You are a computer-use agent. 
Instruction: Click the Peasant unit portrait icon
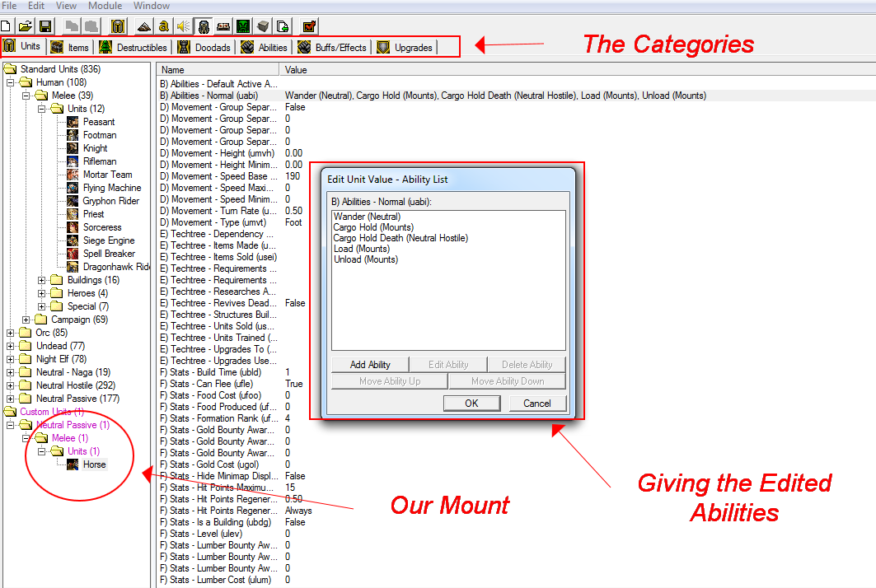pyautogui.click(x=73, y=122)
